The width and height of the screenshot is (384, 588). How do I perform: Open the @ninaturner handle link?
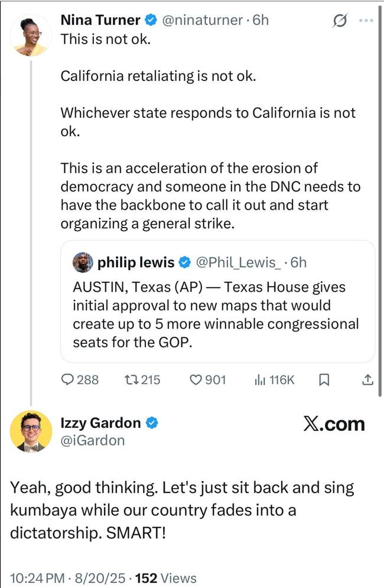coord(202,20)
